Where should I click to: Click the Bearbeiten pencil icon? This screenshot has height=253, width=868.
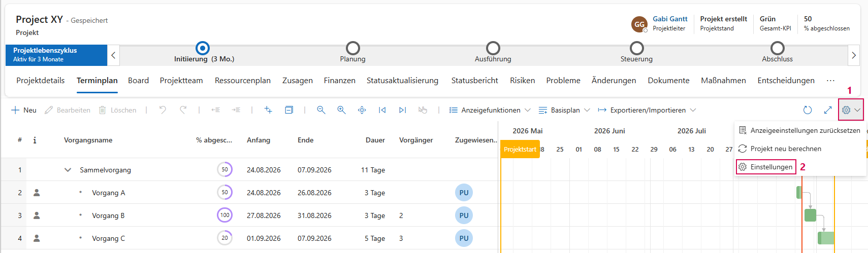[49, 110]
